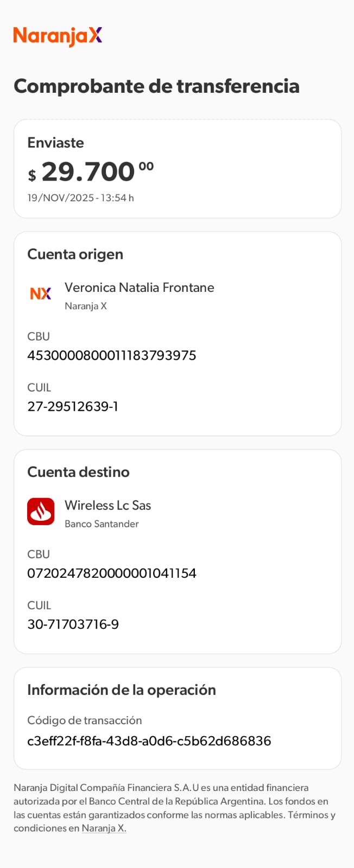Click the Código de transacción label
Screen dimensions: 354x868
pyautogui.click(x=84, y=720)
